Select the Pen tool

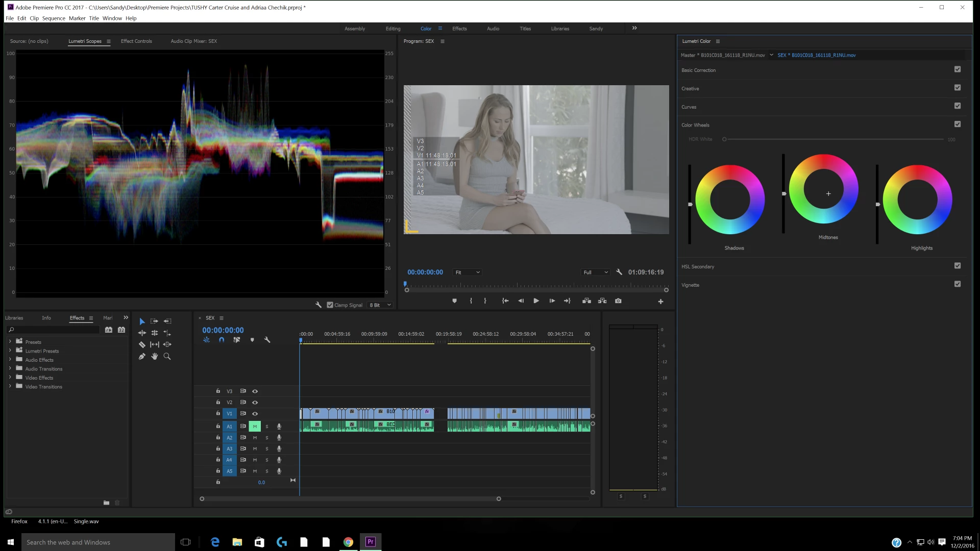tap(142, 357)
